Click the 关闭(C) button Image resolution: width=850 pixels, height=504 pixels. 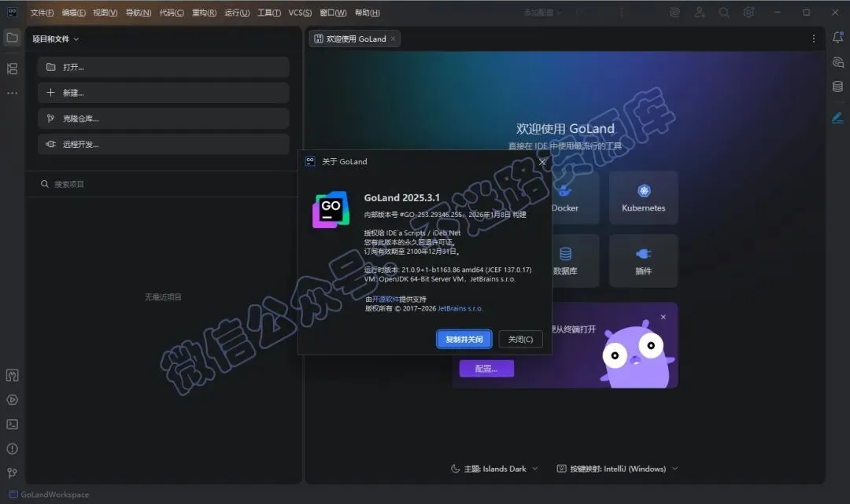point(520,340)
